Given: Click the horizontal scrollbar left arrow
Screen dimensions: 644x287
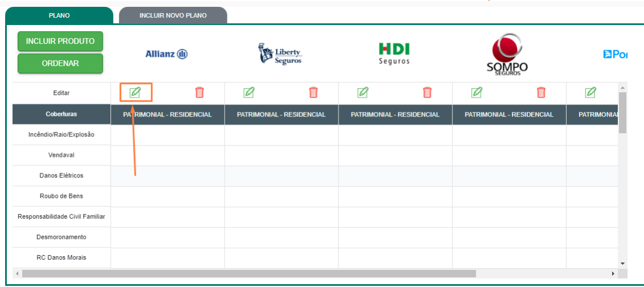Looking at the screenshot, I should (x=17, y=273).
